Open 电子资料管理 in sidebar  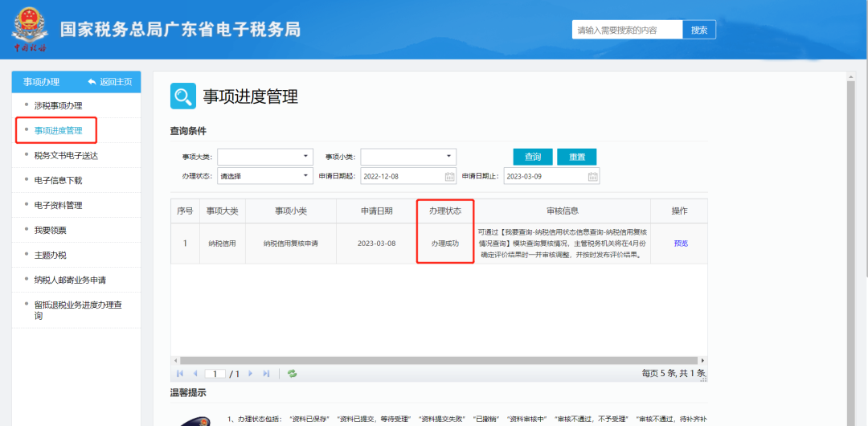coord(58,206)
